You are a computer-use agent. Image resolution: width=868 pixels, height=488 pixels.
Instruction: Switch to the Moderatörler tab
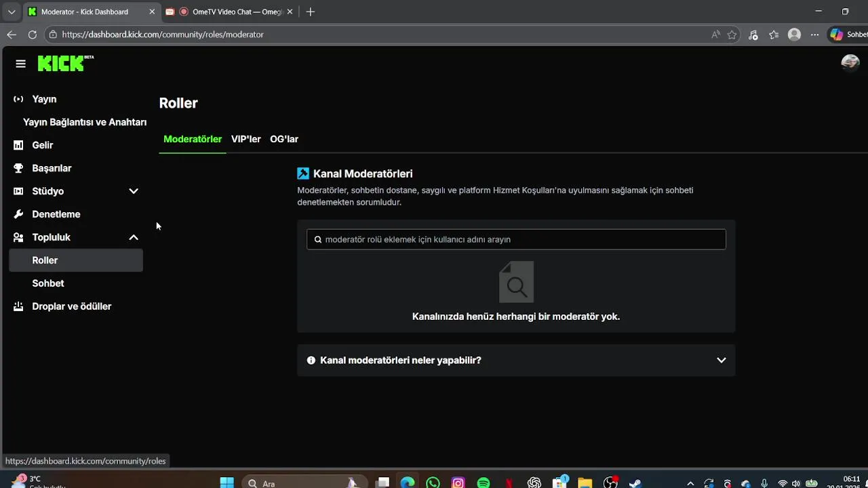pos(193,139)
